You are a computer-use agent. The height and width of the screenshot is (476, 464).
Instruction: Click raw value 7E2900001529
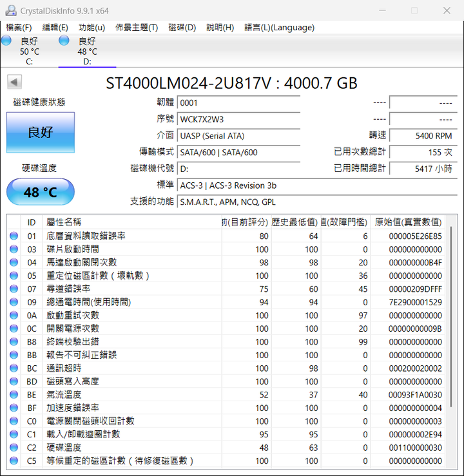(416, 302)
